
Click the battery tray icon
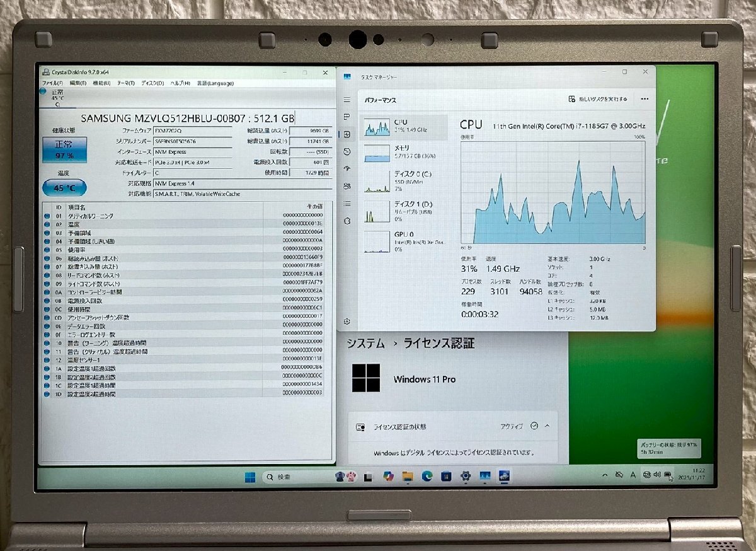coord(668,475)
